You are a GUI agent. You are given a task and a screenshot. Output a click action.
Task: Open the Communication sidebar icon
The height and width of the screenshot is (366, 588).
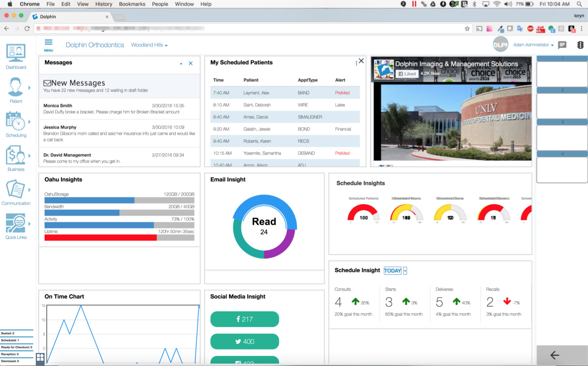[x=15, y=189]
